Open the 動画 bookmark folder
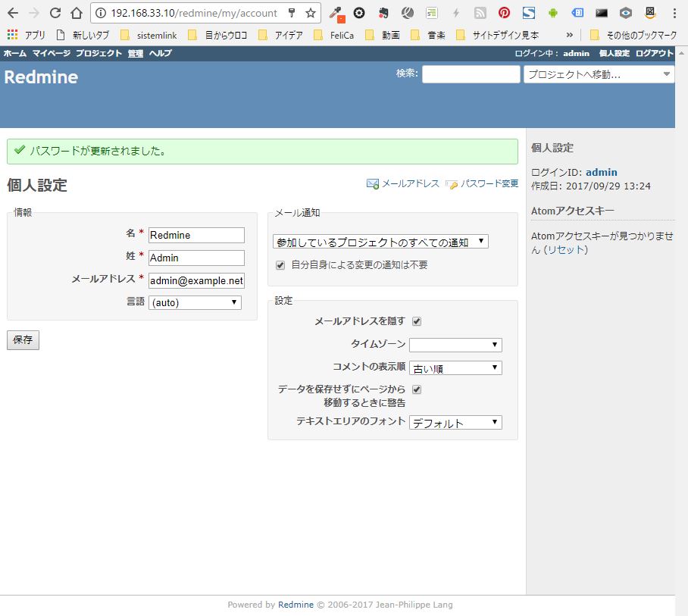 (x=383, y=35)
